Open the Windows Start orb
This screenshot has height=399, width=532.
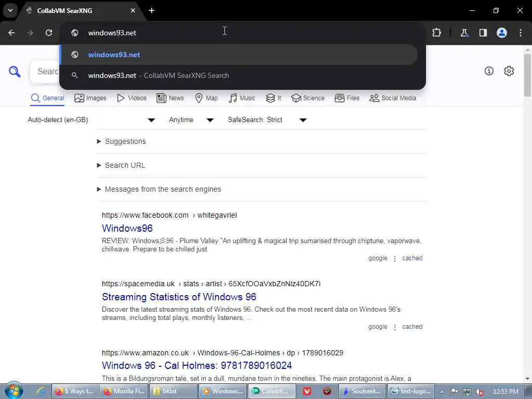coord(14,391)
